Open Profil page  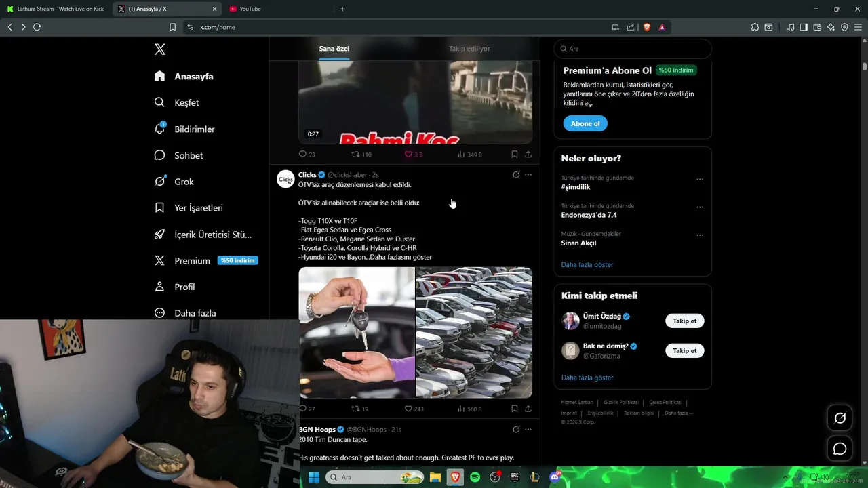[x=174, y=287]
